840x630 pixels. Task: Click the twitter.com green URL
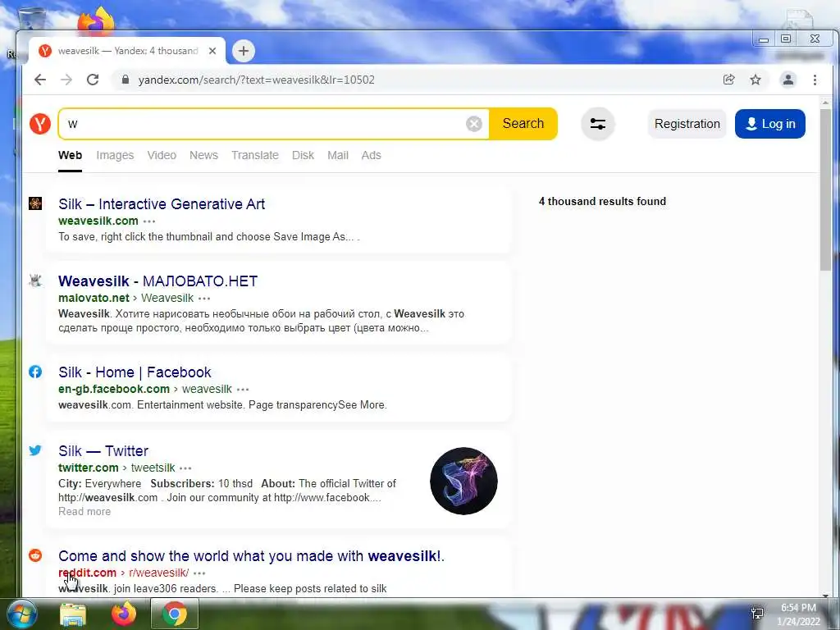(x=89, y=468)
